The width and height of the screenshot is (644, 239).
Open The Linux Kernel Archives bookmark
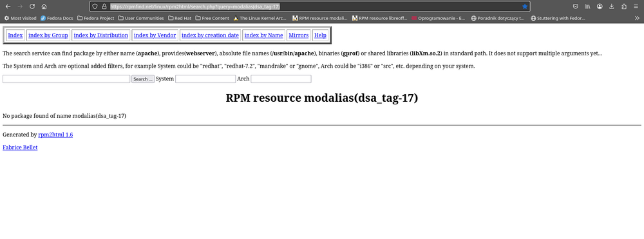(260, 18)
